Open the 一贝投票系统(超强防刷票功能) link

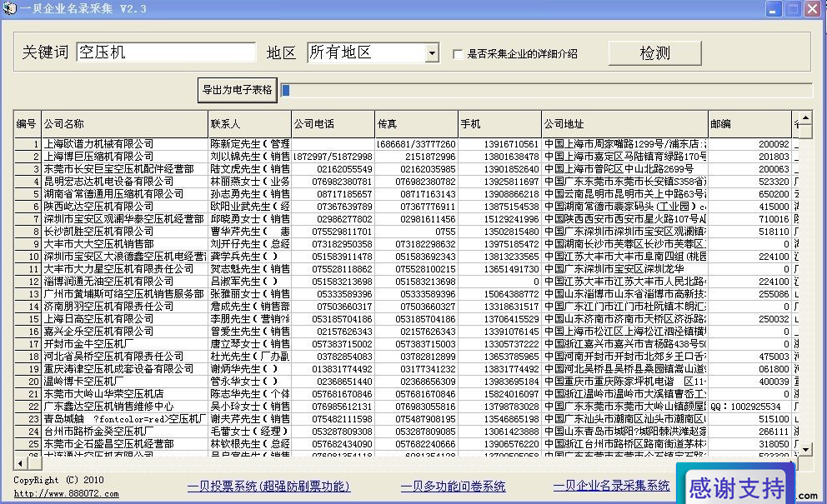pyautogui.click(x=268, y=486)
